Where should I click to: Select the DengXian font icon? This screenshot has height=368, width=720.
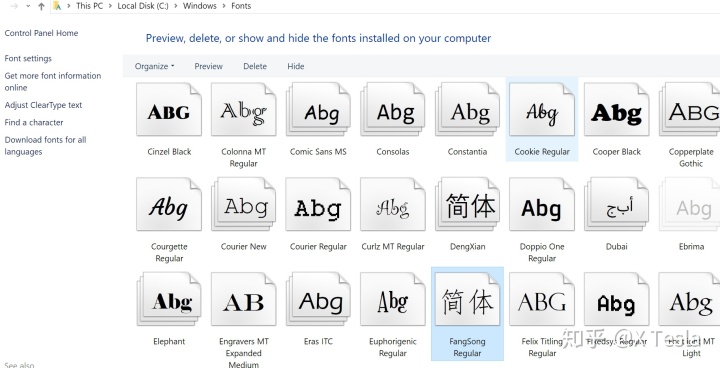[467, 204]
